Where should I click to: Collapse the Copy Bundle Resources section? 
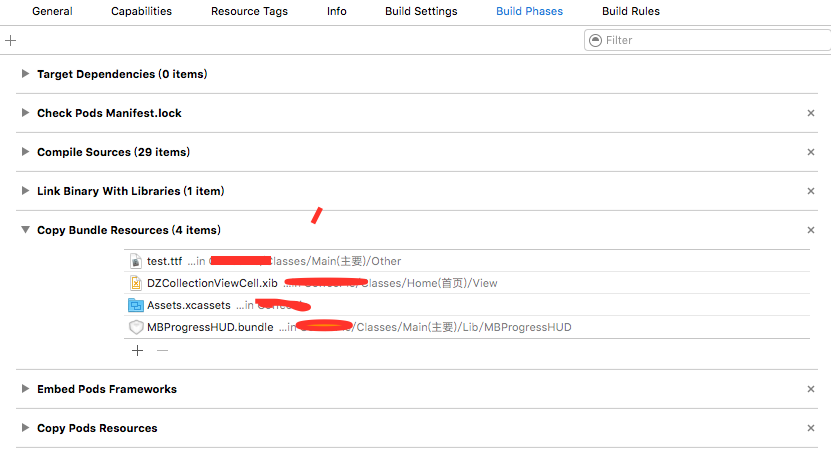[x=25, y=230]
